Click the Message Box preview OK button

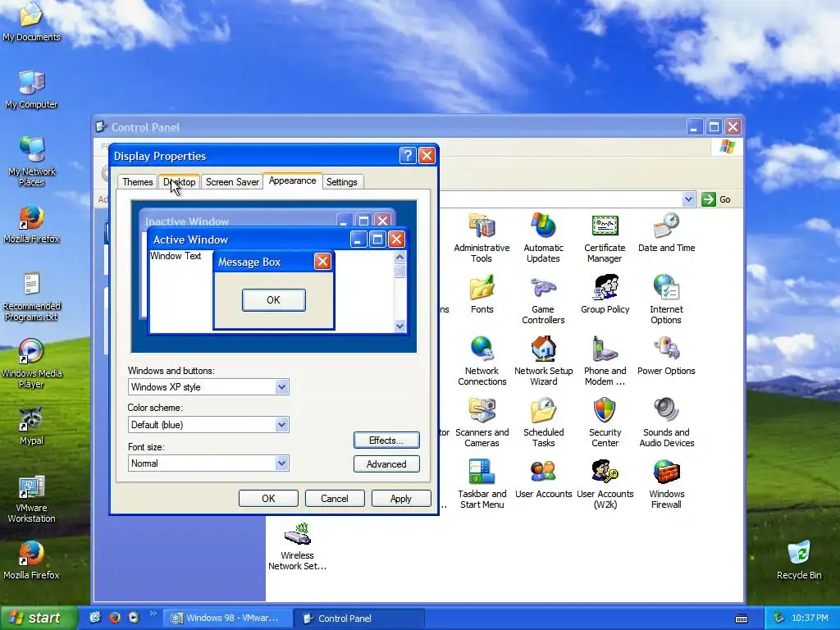pos(274,300)
